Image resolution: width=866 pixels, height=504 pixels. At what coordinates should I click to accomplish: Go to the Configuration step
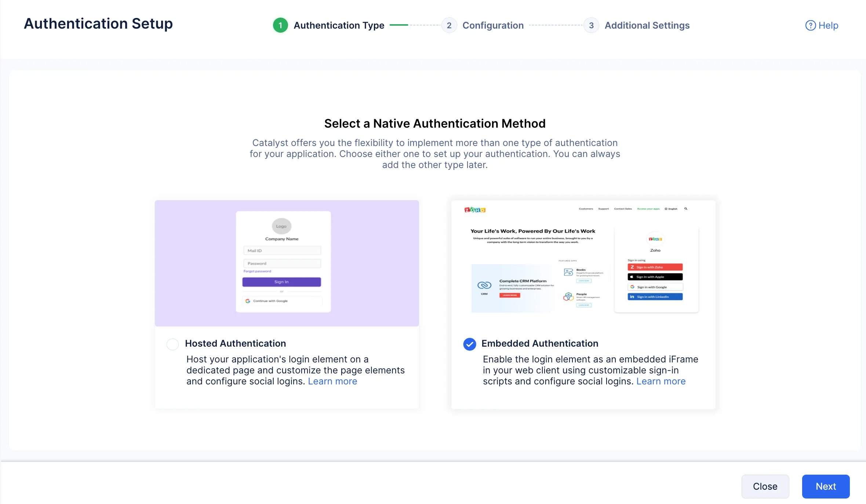(x=493, y=25)
